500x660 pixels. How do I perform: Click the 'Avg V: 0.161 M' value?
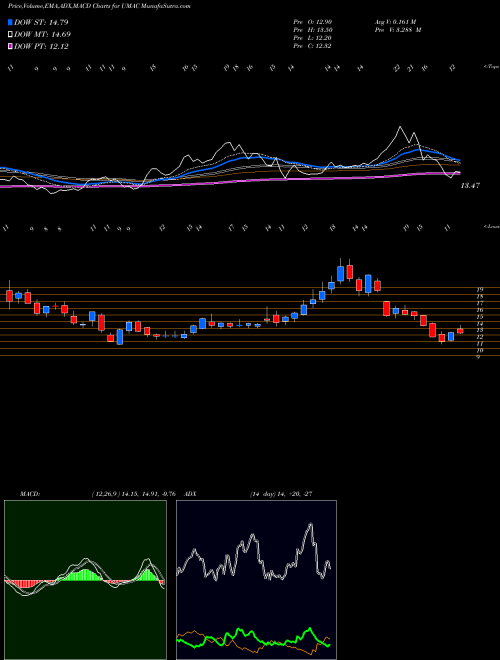(395, 22)
